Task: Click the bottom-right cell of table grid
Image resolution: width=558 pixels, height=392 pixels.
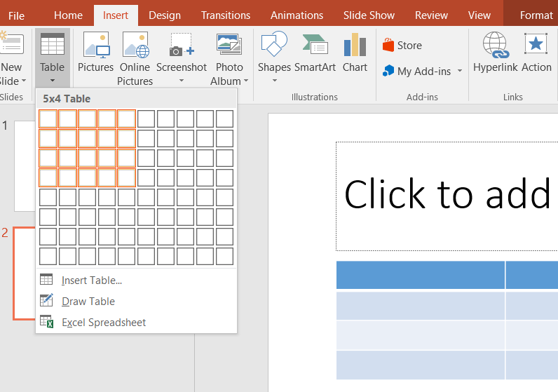Action: click(224, 256)
